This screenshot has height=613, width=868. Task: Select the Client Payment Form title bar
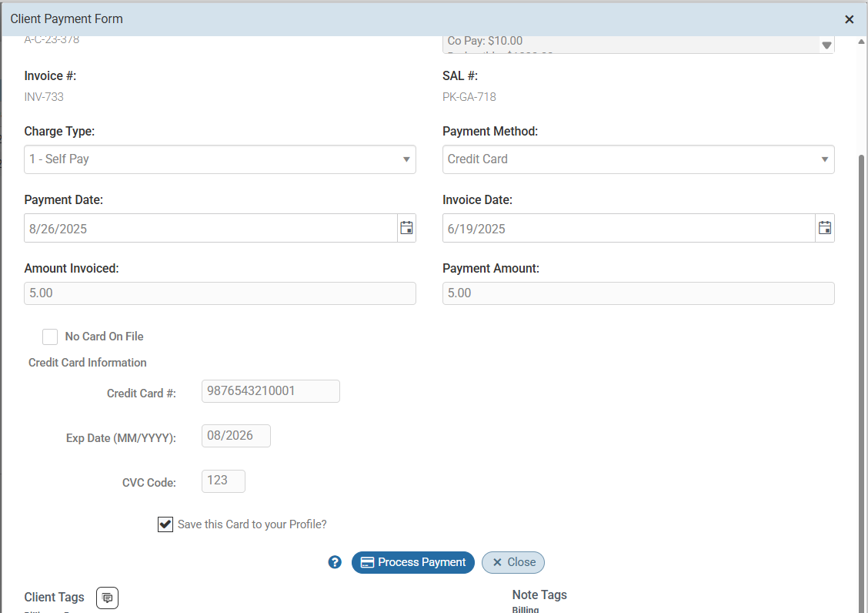[66, 18]
